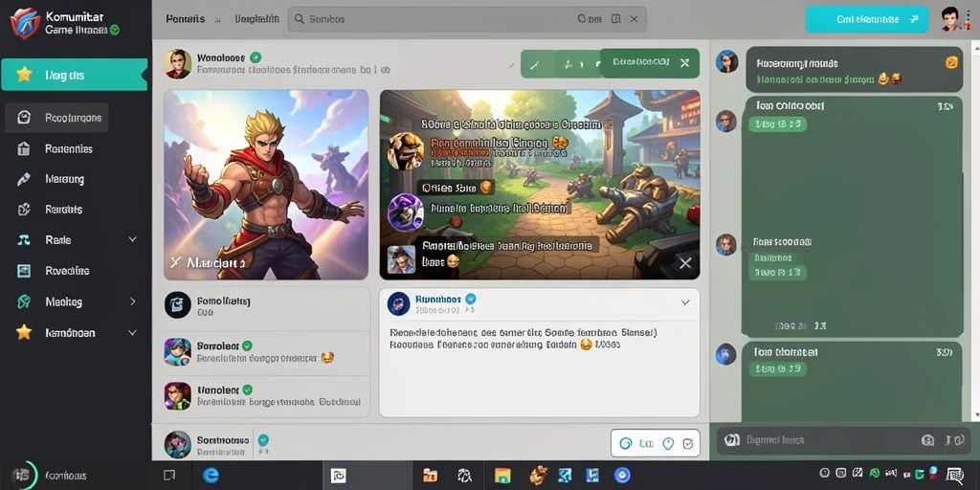The height and width of the screenshot is (490, 980).
Task: Open the blonde hero character artwork
Action: pos(266,185)
